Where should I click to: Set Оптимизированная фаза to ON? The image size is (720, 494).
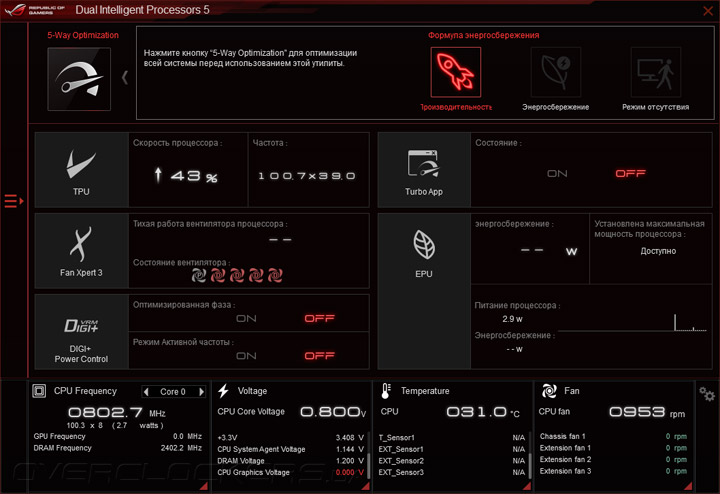click(x=246, y=319)
